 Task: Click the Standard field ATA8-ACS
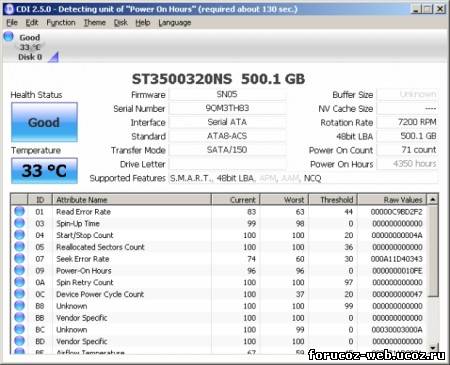tap(227, 136)
